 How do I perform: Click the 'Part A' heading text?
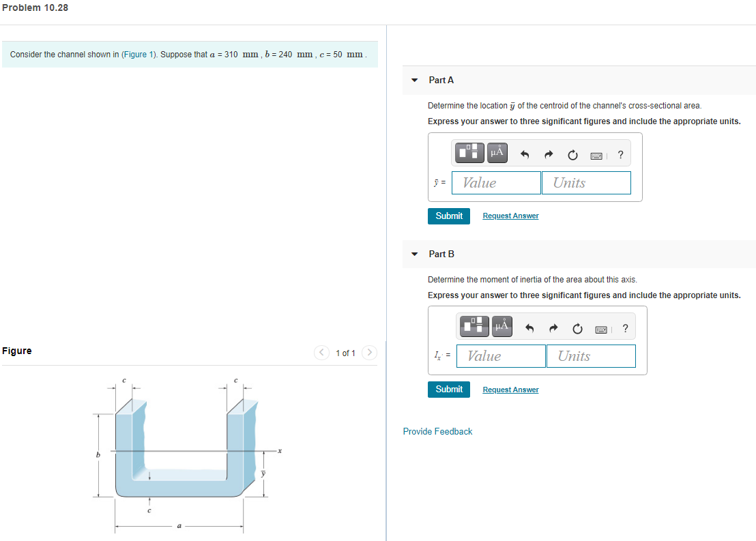click(x=441, y=80)
